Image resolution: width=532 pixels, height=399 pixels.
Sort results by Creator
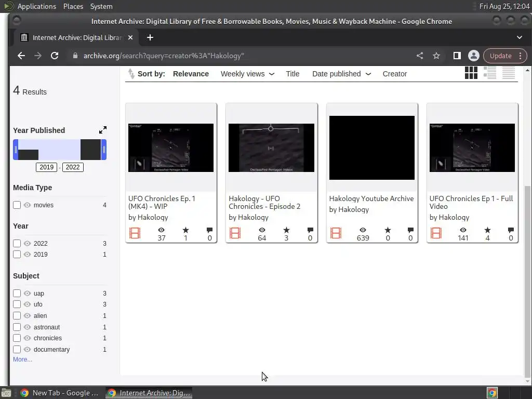(x=395, y=74)
